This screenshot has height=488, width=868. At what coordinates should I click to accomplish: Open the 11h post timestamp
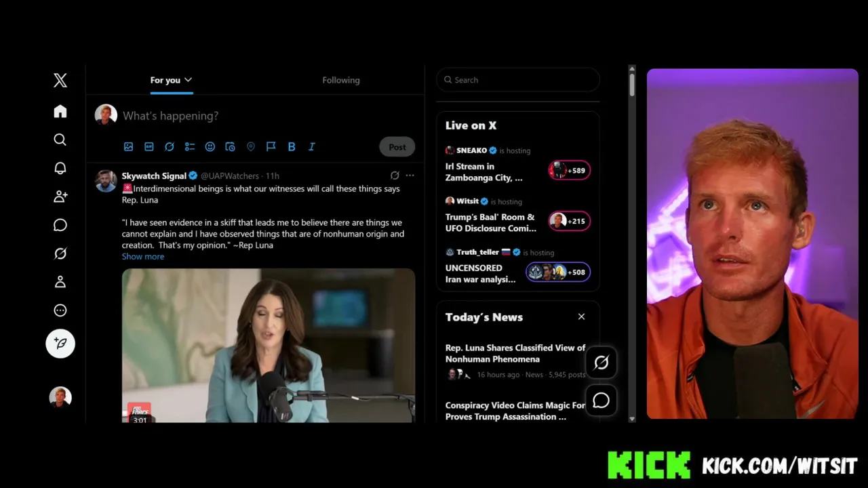(x=273, y=176)
